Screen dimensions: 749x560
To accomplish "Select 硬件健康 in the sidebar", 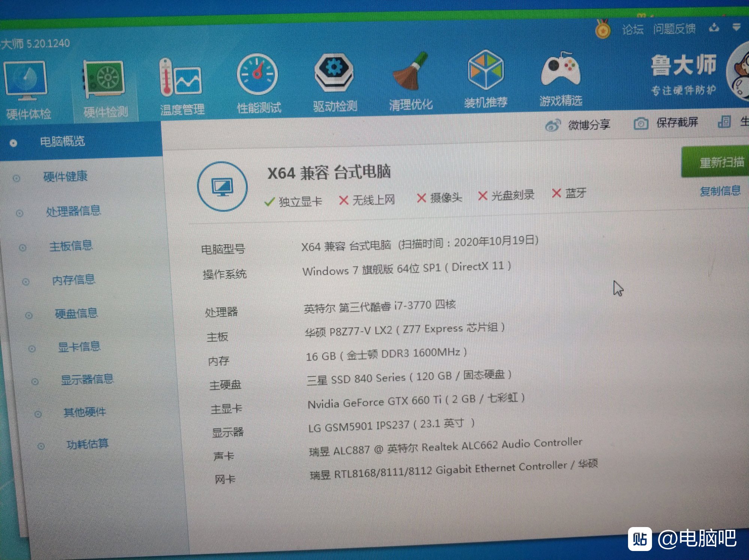I will tap(65, 176).
